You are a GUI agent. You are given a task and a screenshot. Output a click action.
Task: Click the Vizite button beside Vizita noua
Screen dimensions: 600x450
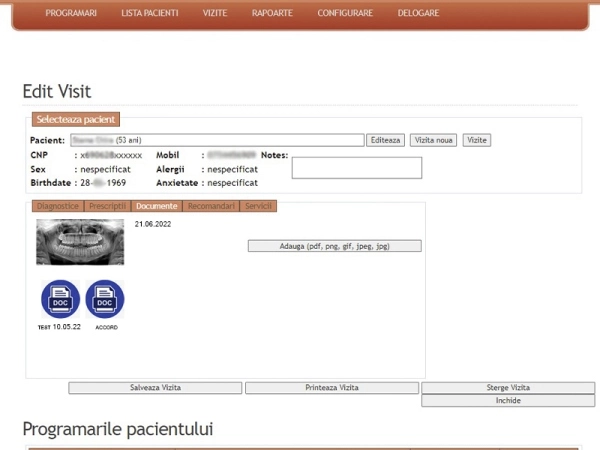point(477,140)
